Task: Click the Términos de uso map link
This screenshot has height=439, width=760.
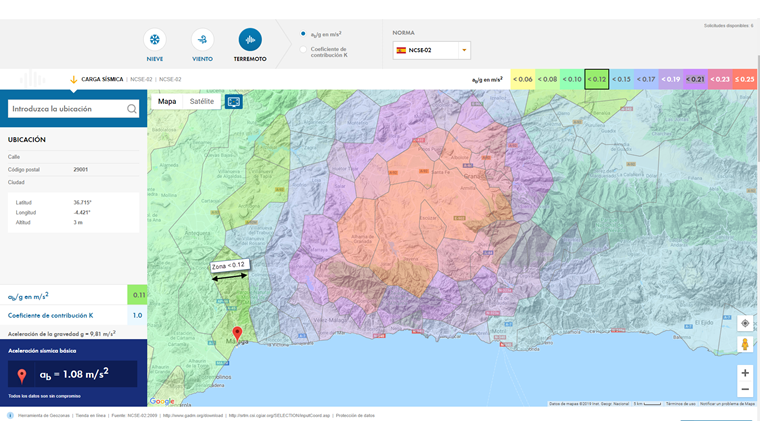Action: tap(681, 404)
